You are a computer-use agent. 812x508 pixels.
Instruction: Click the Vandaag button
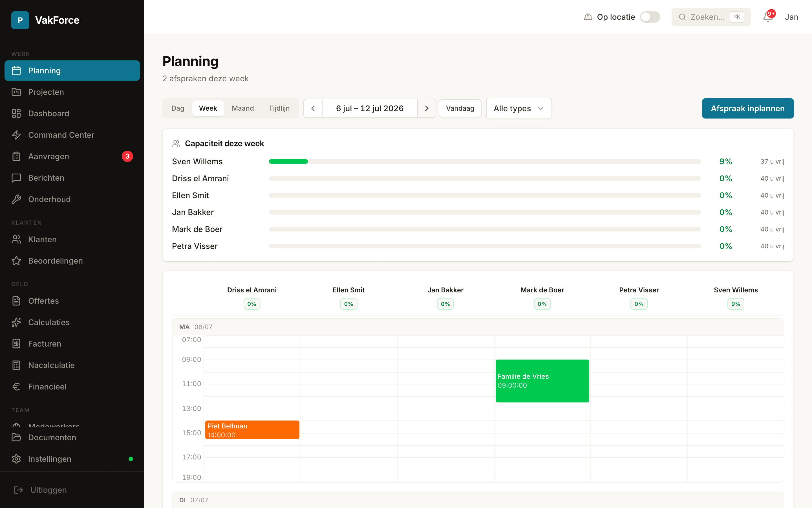(460, 109)
